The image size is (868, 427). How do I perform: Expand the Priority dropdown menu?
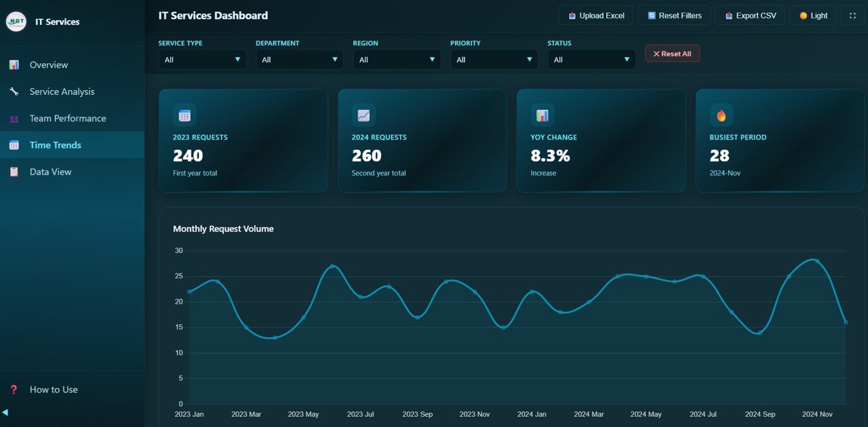coord(494,59)
